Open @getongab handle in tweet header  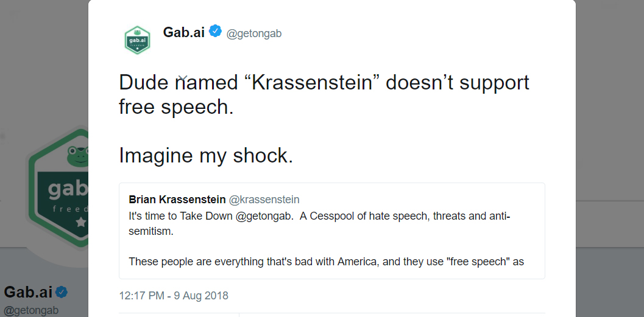tap(254, 33)
